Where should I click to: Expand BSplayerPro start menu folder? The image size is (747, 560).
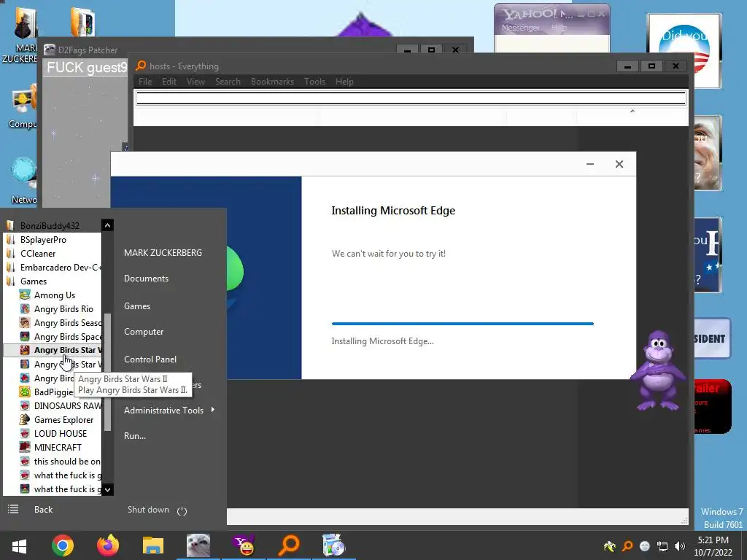click(x=43, y=239)
